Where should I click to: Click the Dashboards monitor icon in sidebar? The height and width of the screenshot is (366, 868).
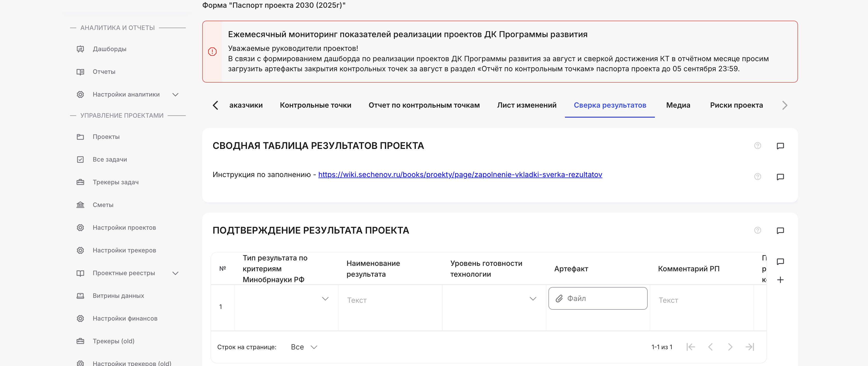80,49
